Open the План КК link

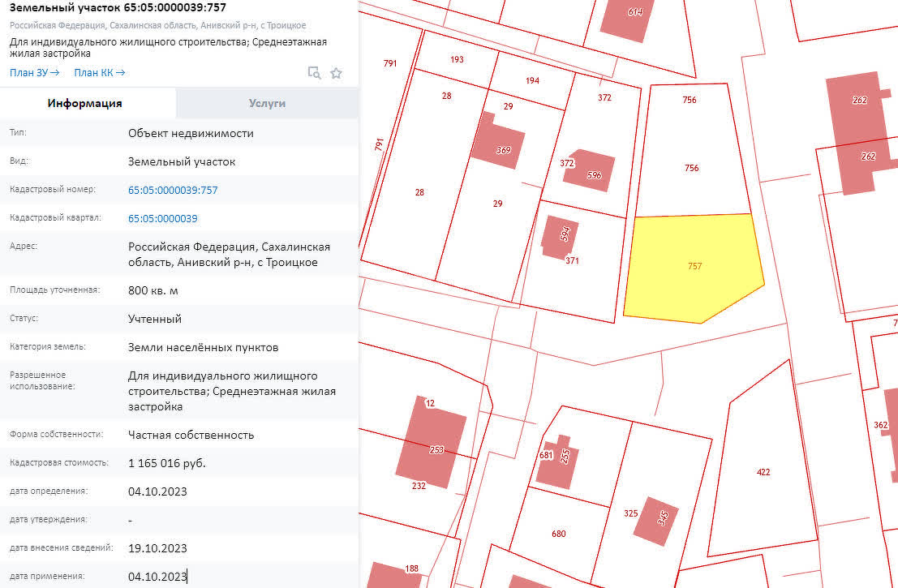click(x=97, y=72)
